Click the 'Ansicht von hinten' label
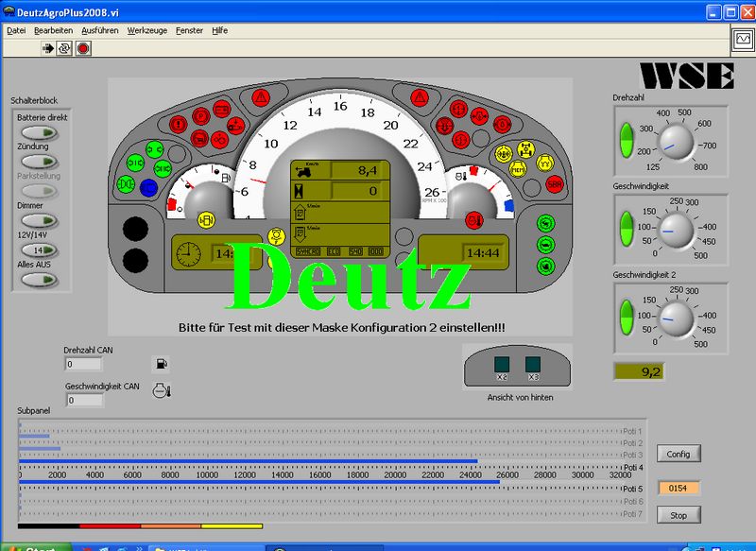Screen dimensions: 756x551 tap(521, 397)
